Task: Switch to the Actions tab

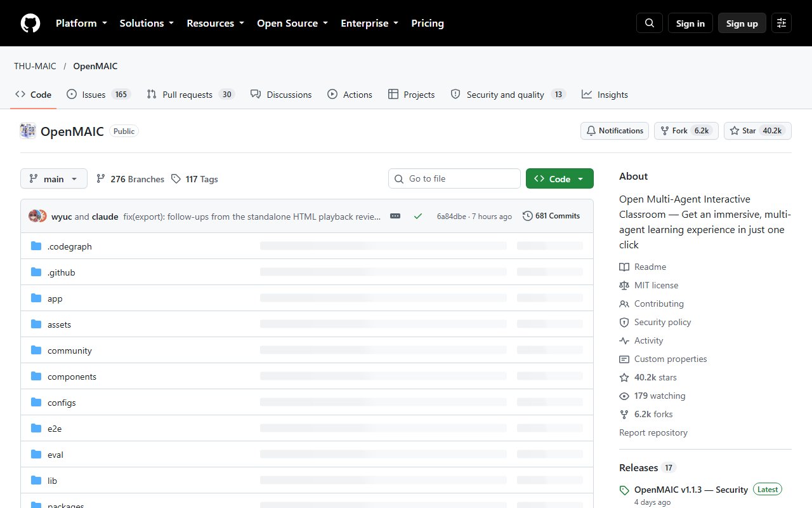Action: click(x=350, y=95)
